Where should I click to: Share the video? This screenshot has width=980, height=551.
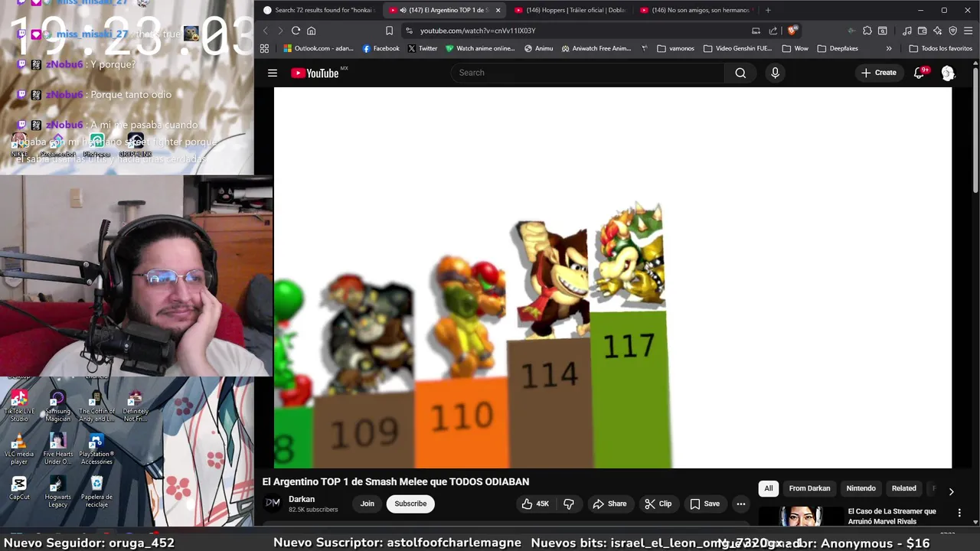pos(609,504)
